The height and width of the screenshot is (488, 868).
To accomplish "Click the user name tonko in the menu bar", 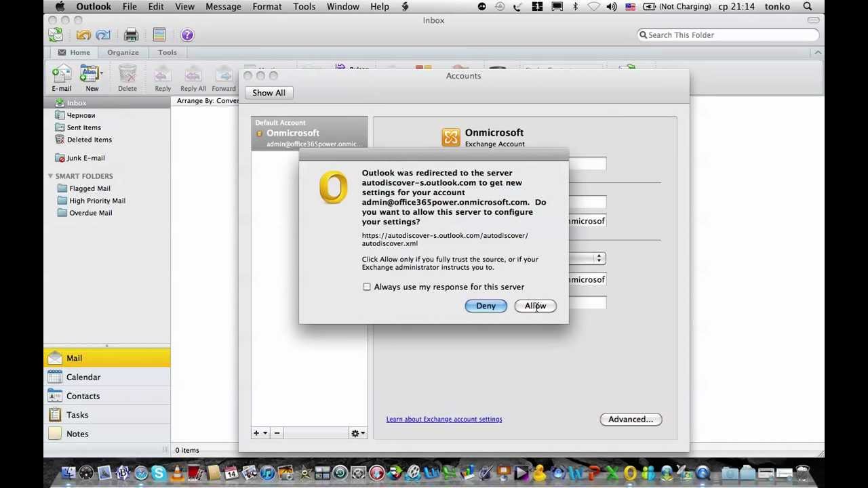I will tap(777, 7).
